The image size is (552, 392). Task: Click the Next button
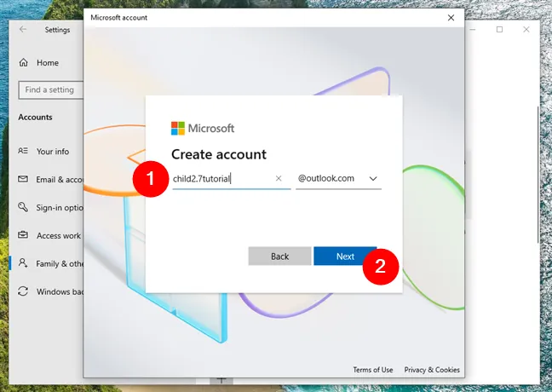345,256
